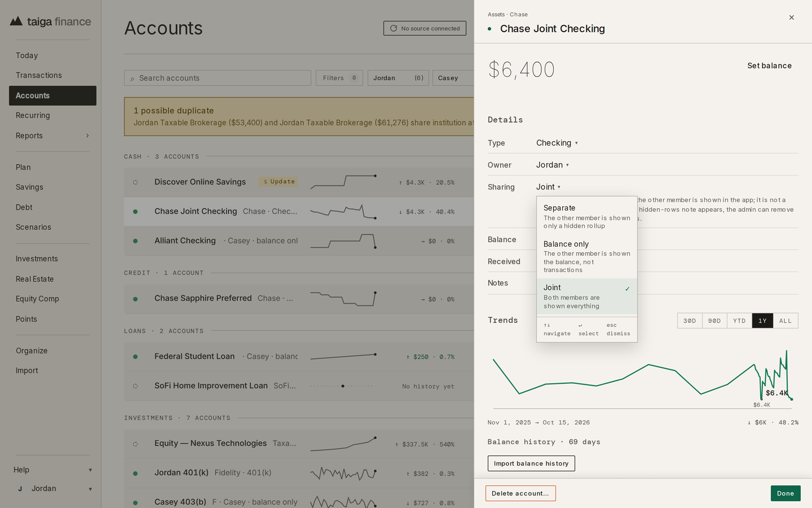Image resolution: width=812 pixels, height=508 pixels.
Task: Click the status dot for Discover Online Savings
Action: (135, 182)
